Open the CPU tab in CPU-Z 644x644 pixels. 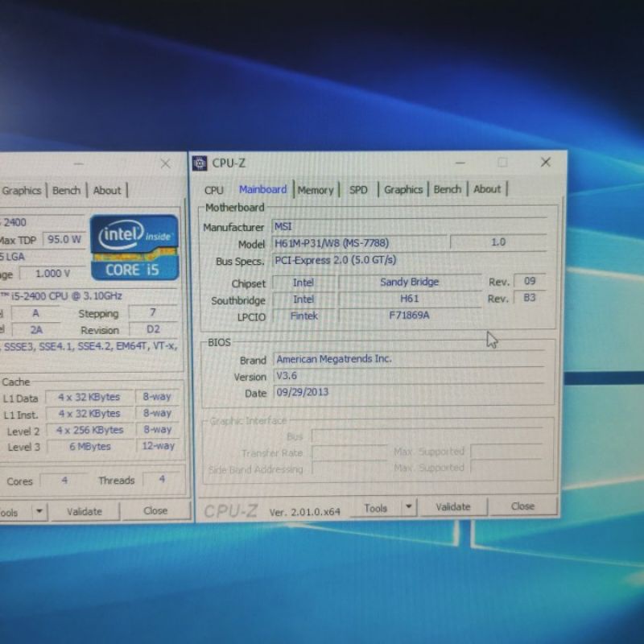click(214, 190)
